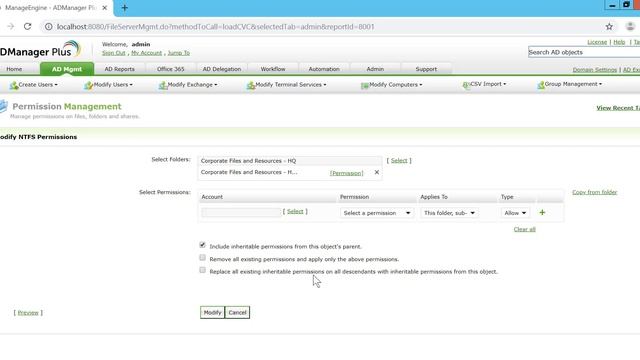Open the License link
640x360 pixels.
[x=597, y=42]
